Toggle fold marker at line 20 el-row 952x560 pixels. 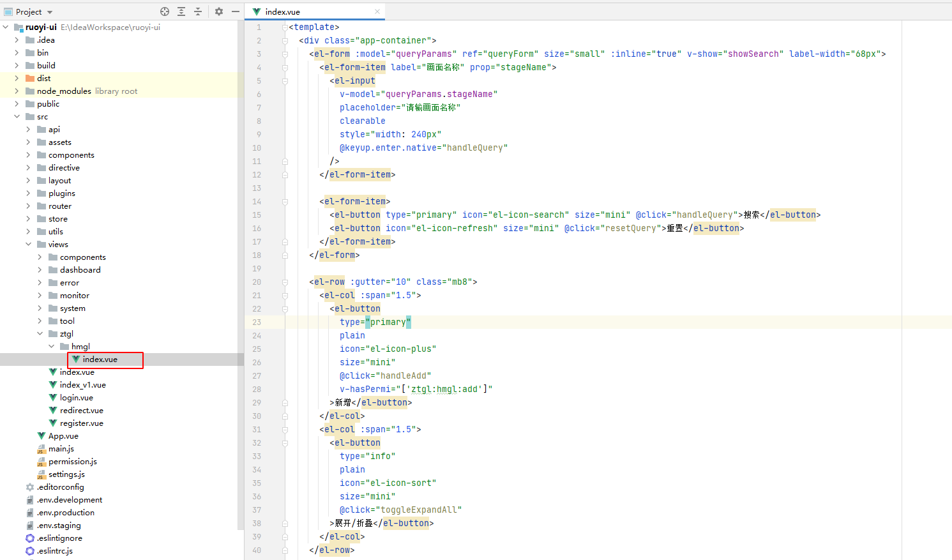[x=285, y=282]
